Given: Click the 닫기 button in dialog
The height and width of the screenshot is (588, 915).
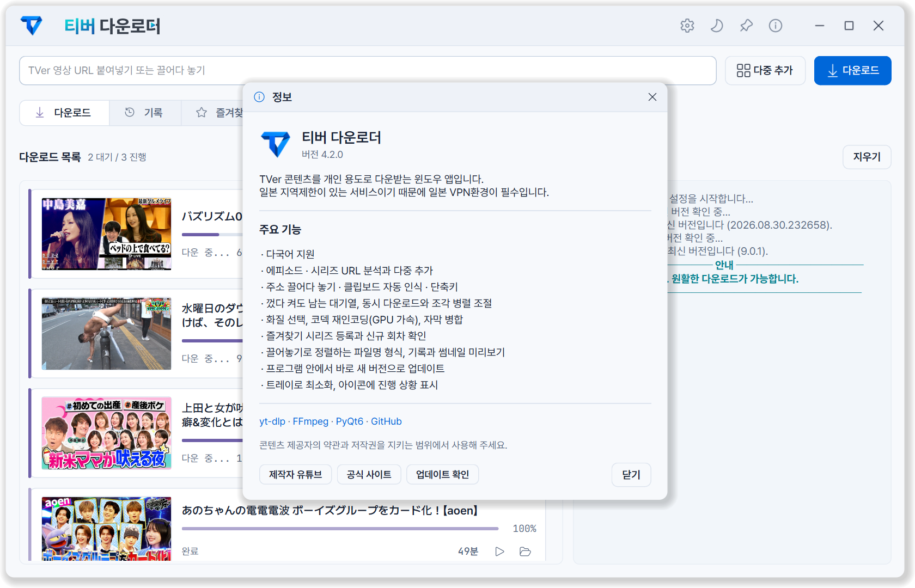Looking at the screenshot, I should [x=631, y=474].
